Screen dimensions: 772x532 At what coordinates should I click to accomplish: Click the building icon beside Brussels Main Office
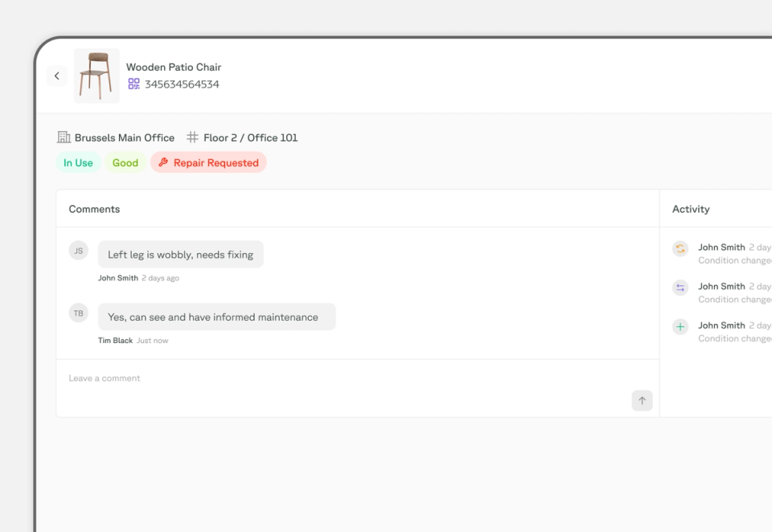pyautogui.click(x=64, y=137)
